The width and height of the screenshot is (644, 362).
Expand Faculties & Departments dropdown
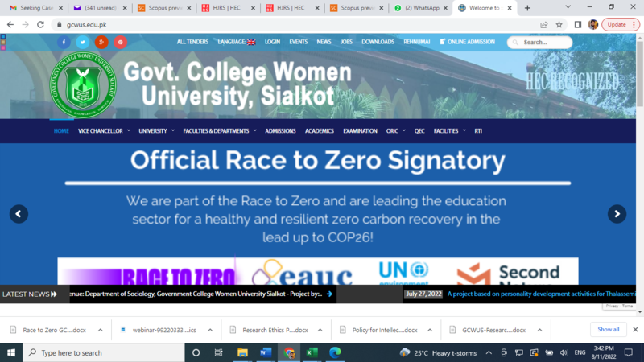[x=254, y=130]
